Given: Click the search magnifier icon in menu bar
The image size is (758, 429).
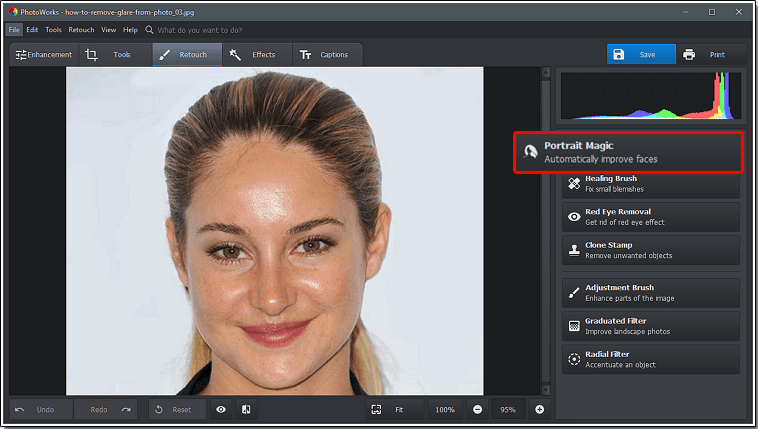Looking at the screenshot, I should (x=149, y=30).
